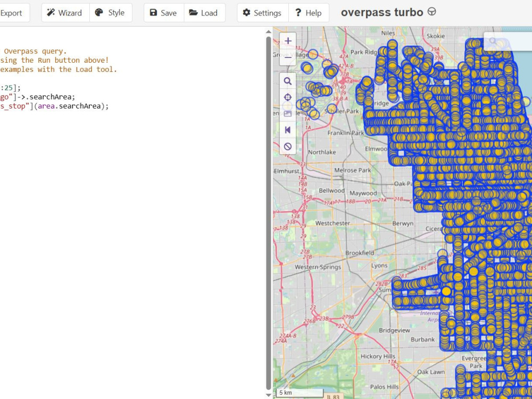Click the Wizard magic wand icon
This screenshot has height=399, width=532.
tap(51, 13)
